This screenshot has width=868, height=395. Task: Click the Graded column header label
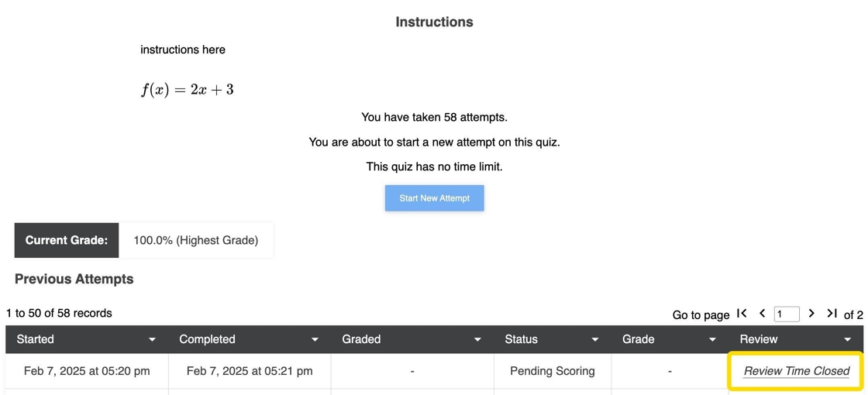pos(361,339)
